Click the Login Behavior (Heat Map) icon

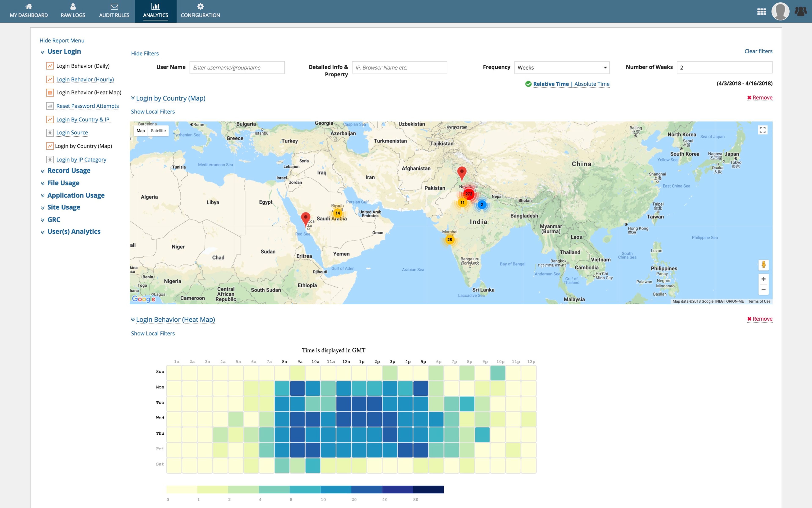(50, 92)
